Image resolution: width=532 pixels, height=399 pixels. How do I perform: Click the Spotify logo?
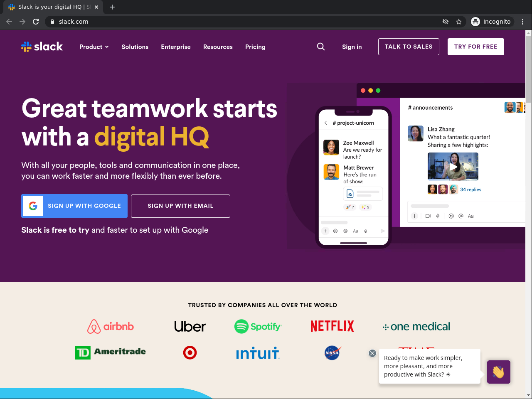click(x=258, y=327)
